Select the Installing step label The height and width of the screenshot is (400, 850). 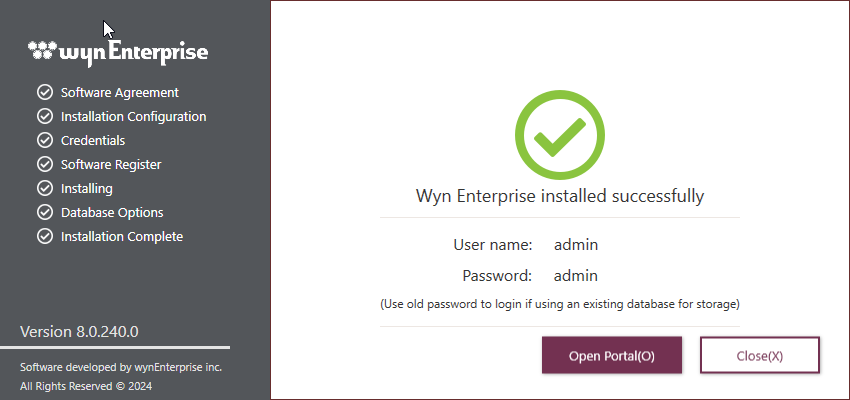87,189
